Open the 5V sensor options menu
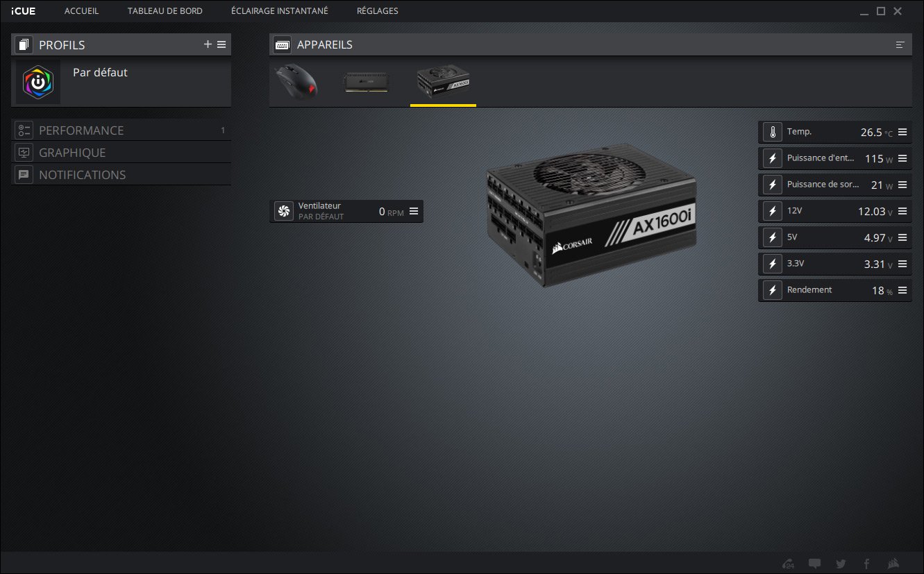Screen dimensions: 924x574 902,237
